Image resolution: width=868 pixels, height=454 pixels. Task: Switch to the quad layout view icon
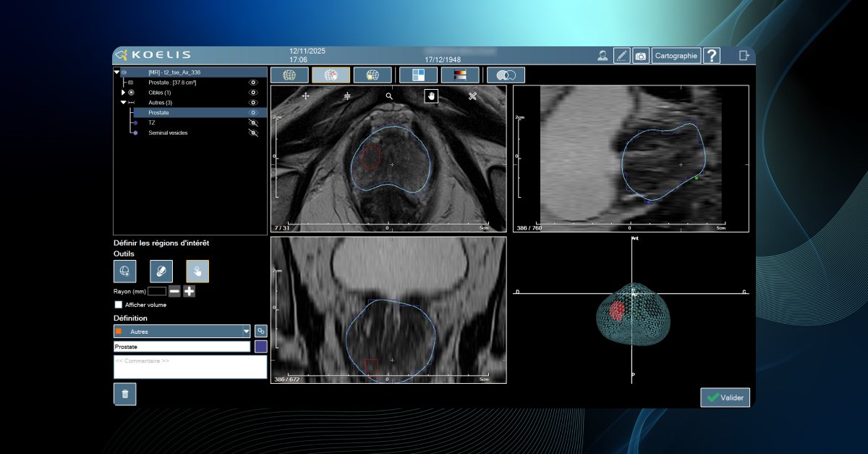[418, 75]
